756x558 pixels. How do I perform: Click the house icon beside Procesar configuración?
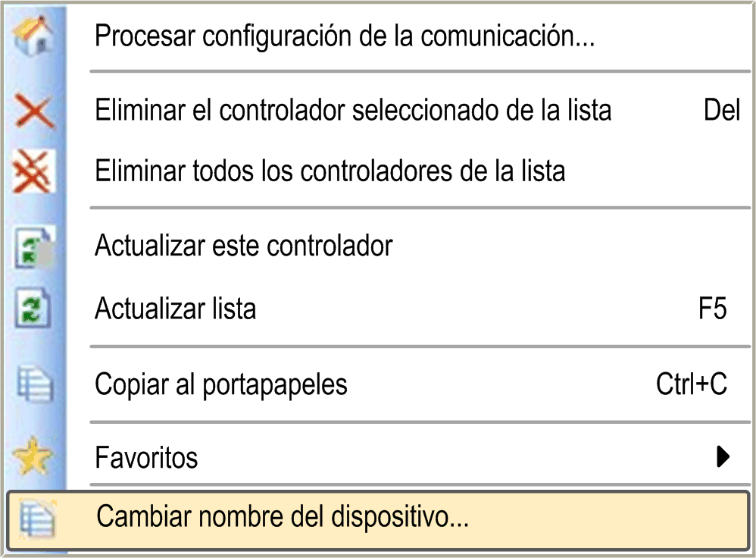34,36
